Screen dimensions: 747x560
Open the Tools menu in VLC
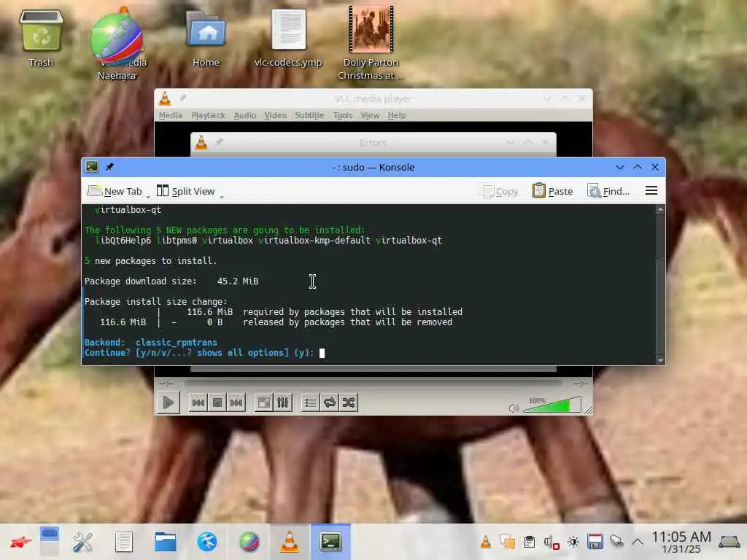pos(343,115)
